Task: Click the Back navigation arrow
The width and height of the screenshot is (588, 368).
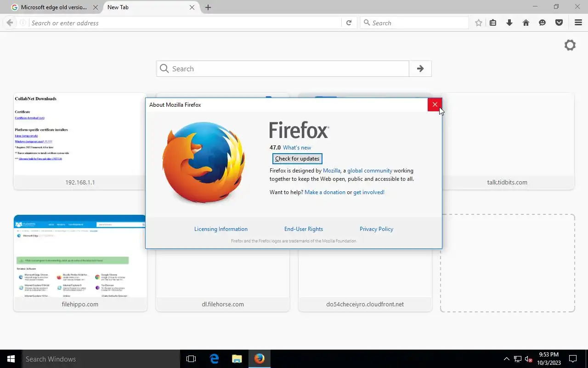Action: point(10,23)
